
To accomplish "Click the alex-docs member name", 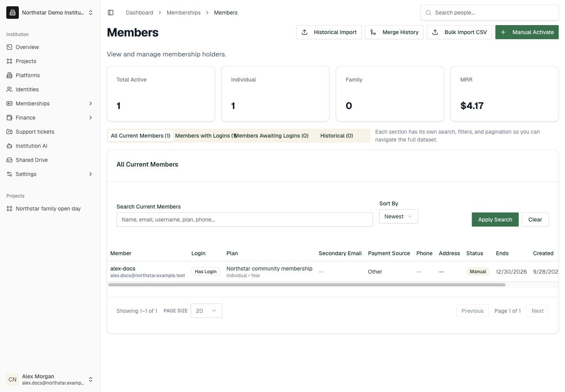I will click(123, 269).
